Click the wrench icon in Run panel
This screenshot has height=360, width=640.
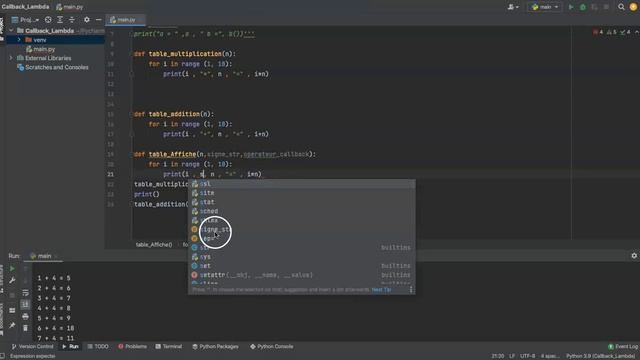point(12,280)
